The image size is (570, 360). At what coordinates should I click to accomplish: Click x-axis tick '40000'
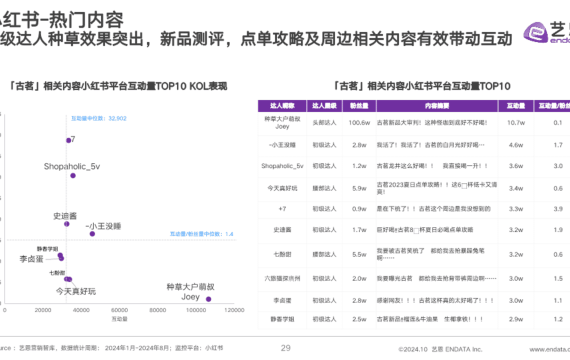tap(81, 310)
